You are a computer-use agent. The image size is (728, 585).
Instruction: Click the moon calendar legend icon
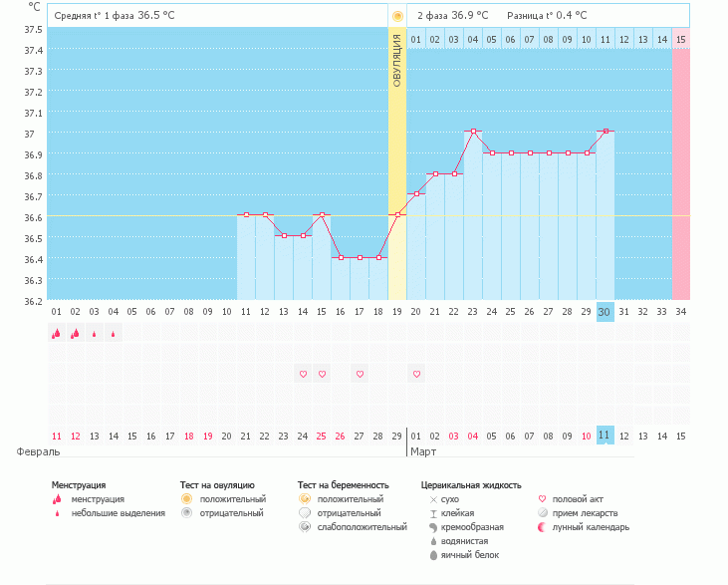click(x=542, y=526)
